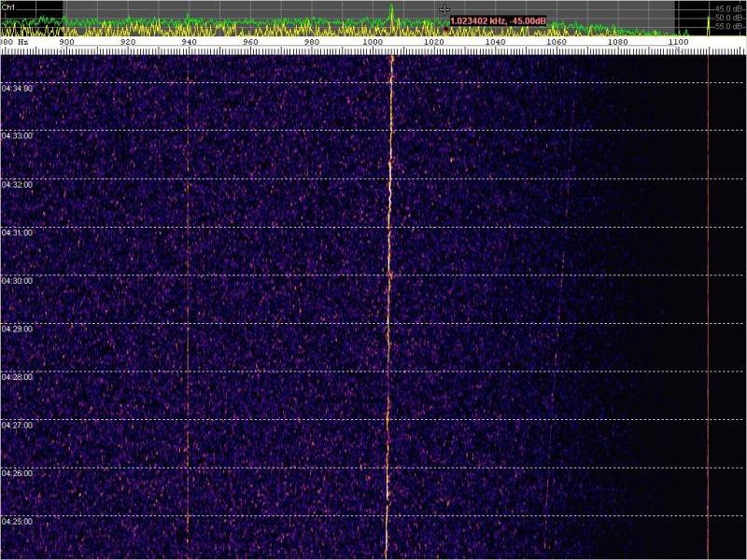The height and width of the screenshot is (560, 747).
Task: Click the 1000 Hz frequency ruler label
Action: [373, 43]
